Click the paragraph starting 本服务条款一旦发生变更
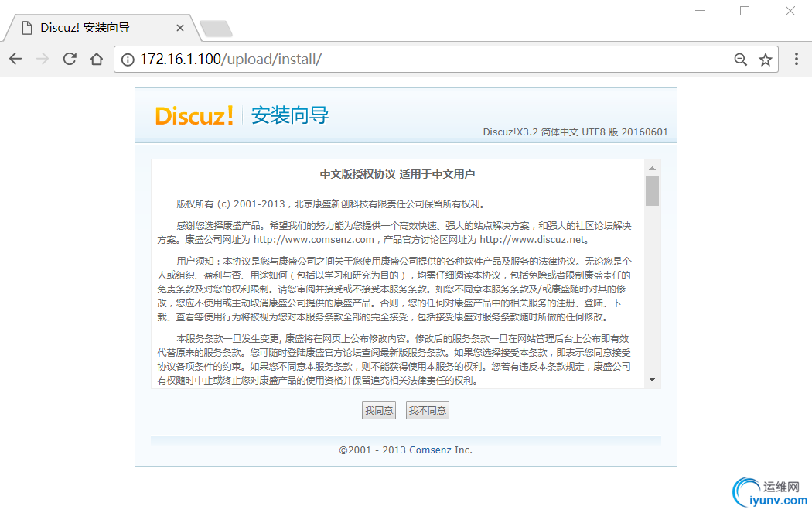The image size is (812, 513). coord(394,359)
